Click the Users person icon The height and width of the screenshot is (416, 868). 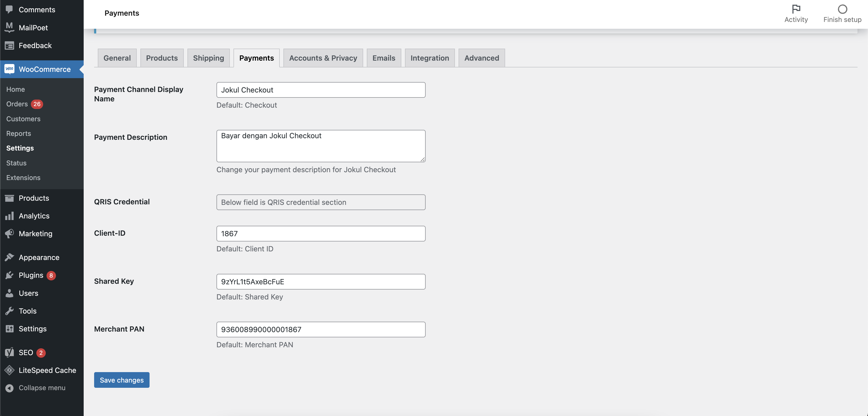[x=9, y=293]
